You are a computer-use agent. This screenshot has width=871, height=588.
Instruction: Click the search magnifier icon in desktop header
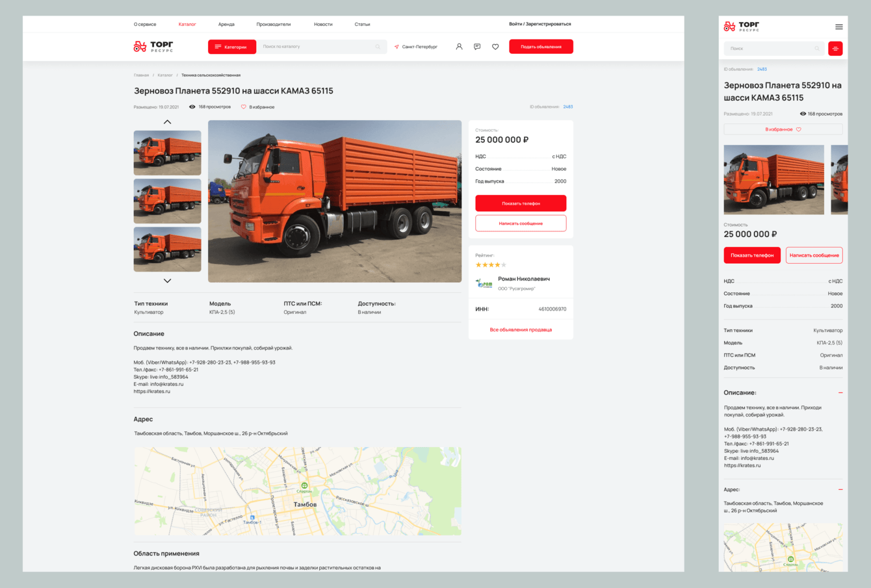coord(378,47)
